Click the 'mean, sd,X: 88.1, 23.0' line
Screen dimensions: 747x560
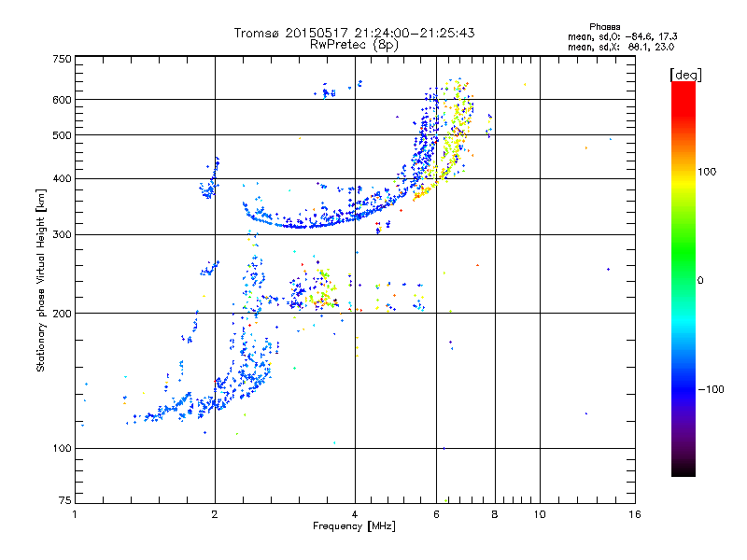click(x=621, y=47)
